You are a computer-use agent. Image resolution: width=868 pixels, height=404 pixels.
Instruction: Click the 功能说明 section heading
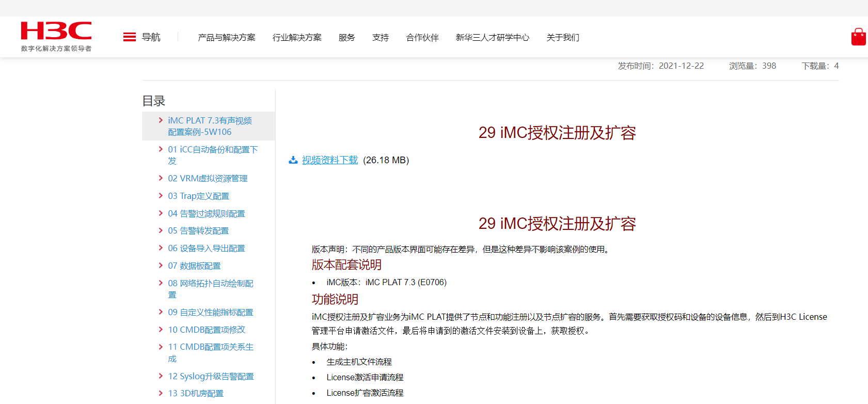(335, 299)
